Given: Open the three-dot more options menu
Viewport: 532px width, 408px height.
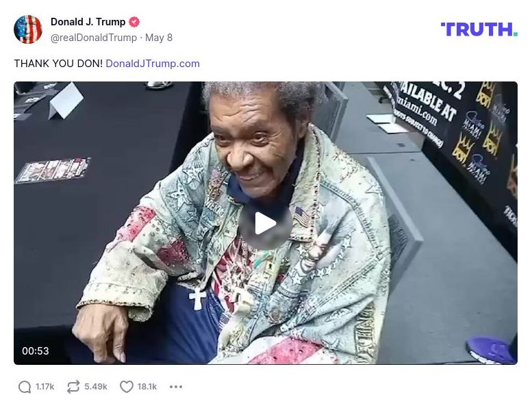Looking at the screenshot, I should [x=176, y=387].
